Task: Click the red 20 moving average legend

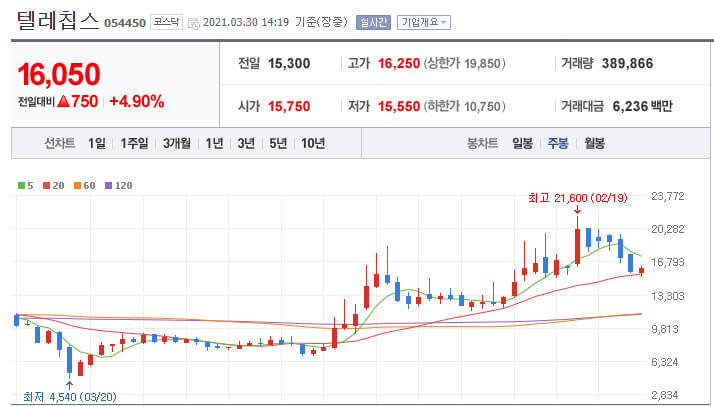Action: tap(53, 186)
